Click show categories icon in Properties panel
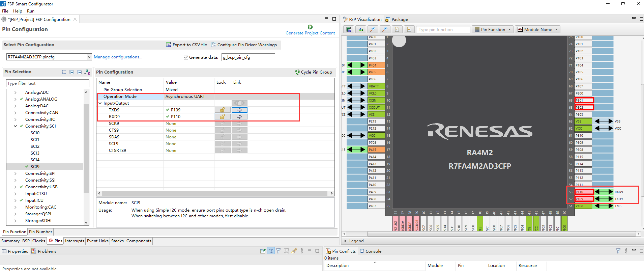The height and width of the screenshot is (271, 644). [x=271, y=251]
